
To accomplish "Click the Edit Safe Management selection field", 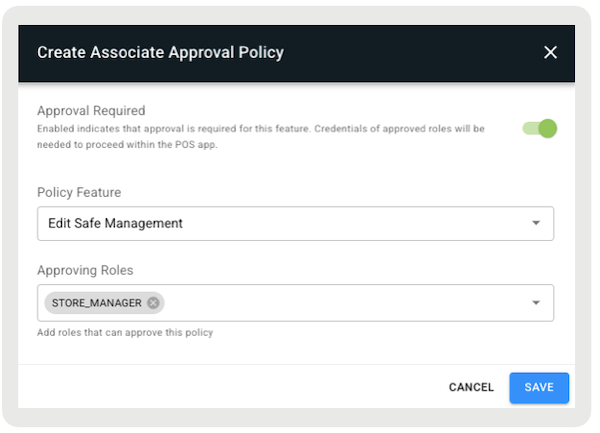I will click(295, 223).
